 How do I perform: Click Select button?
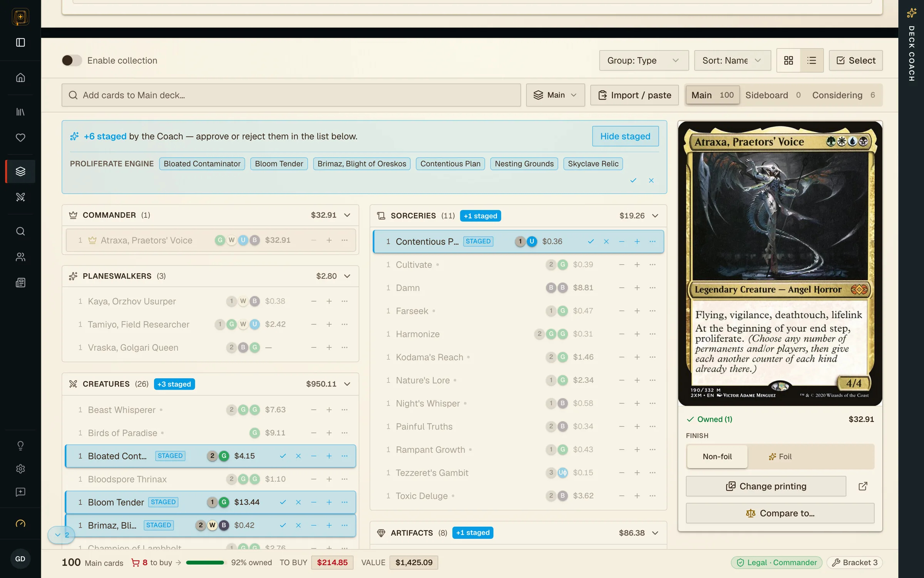pyautogui.click(x=856, y=60)
